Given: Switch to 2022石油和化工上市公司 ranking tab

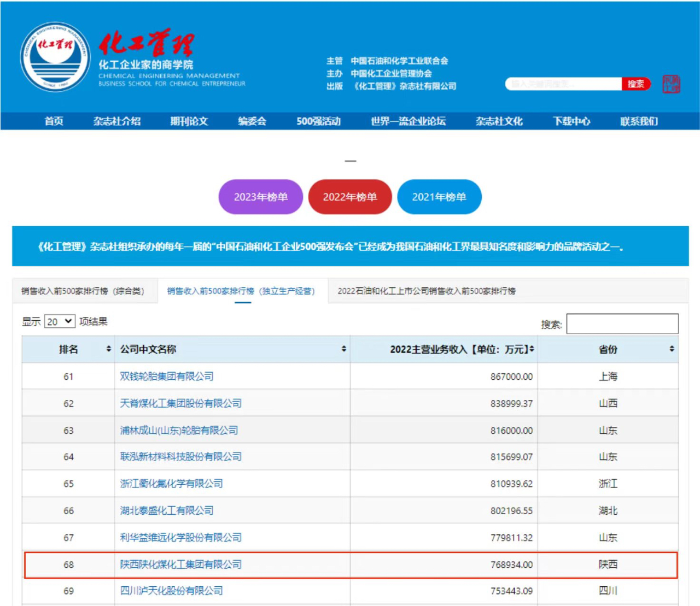Looking at the screenshot, I should pyautogui.click(x=426, y=291).
